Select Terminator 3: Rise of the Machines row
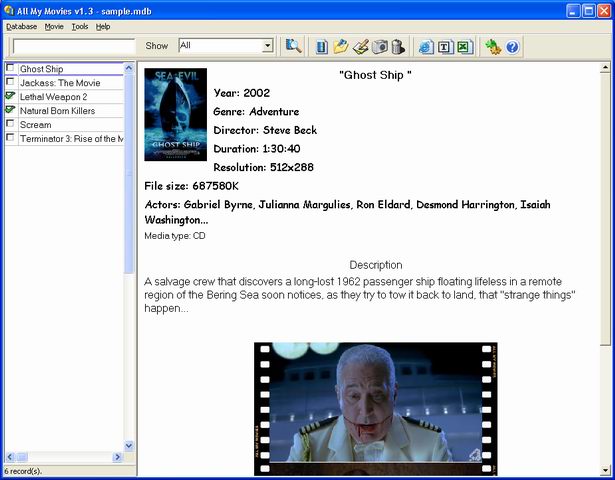The height and width of the screenshot is (480, 615). click(71, 139)
